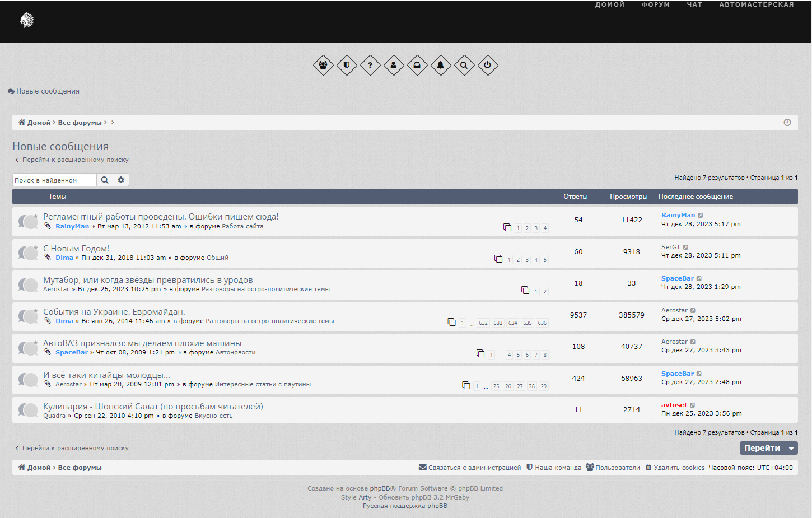Open the FAQ question mark icon
The width and height of the screenshot is (812, 518).
370,65
